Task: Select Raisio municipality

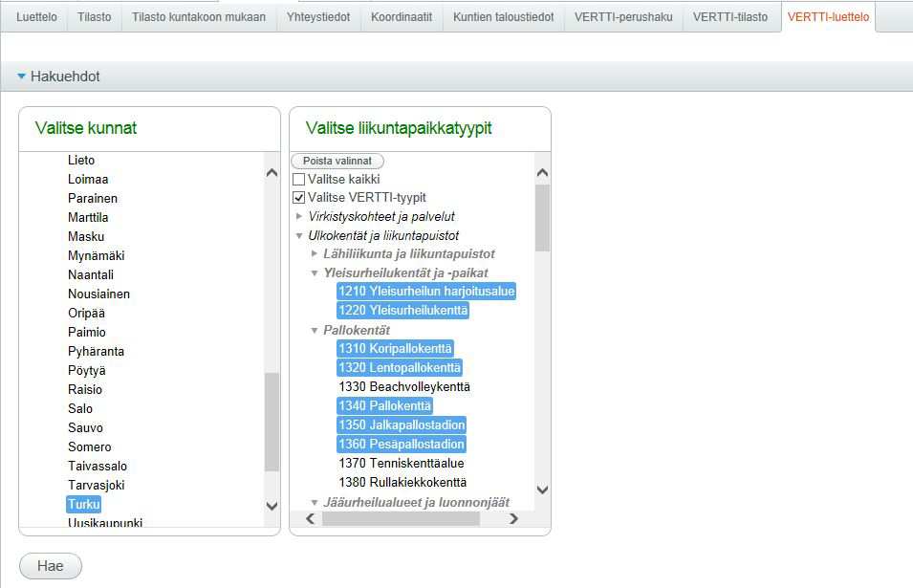Action: tap(85, 389)
